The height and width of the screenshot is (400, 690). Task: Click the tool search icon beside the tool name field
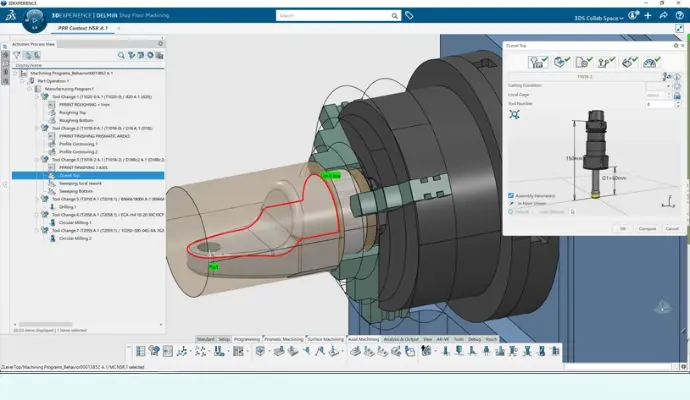[667, 77]
